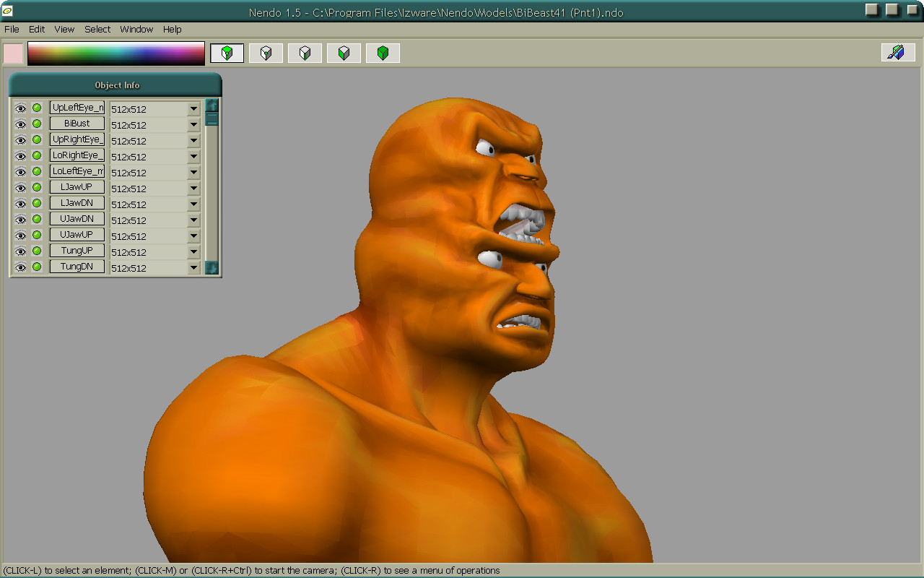Toggle the eye icon for LJawDN
The width and height of the screenshot is (924, 578).
tap(21, 204)
